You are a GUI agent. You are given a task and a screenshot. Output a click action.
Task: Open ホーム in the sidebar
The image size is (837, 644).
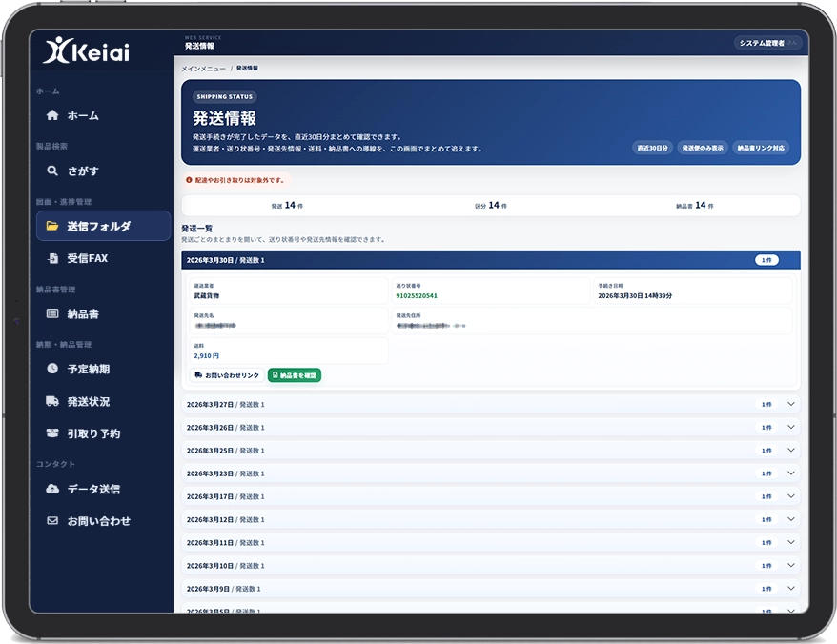click(x=104, y=115)
